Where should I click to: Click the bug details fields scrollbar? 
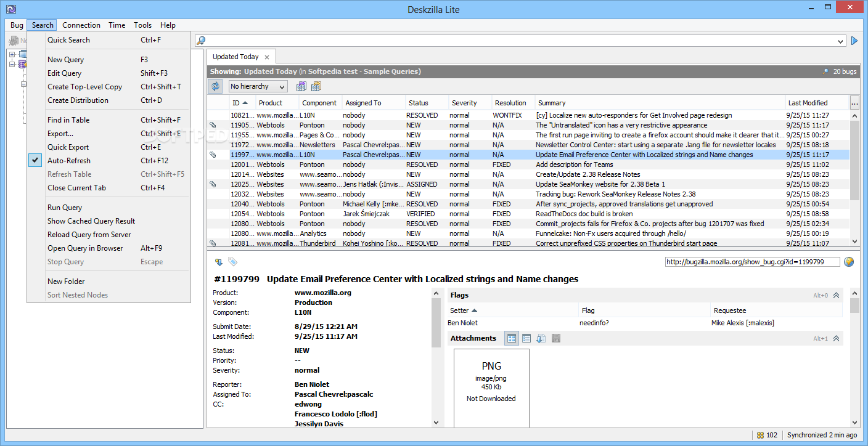pyautogui.click(x=436, y=357)
